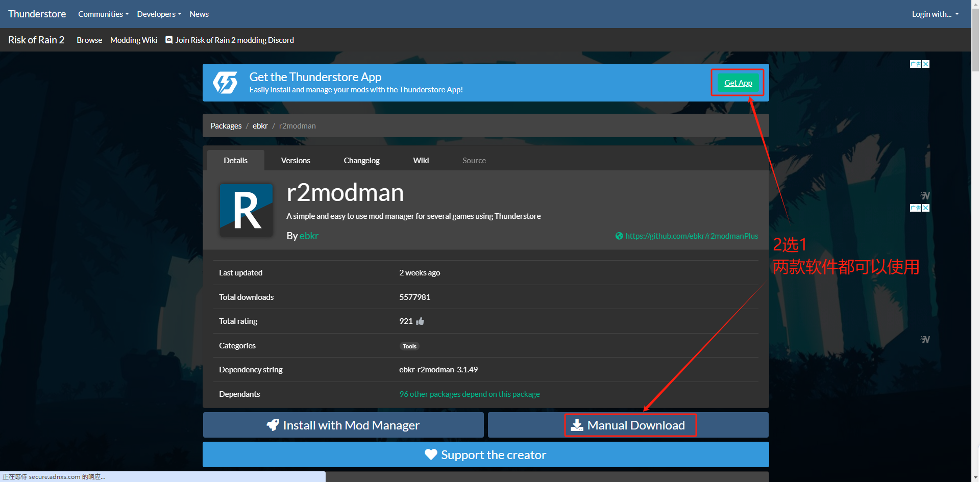The width and height of the screenshot is (980, 482).
Task: Expand the Communities dropdown menu
Action: [103, 14]
